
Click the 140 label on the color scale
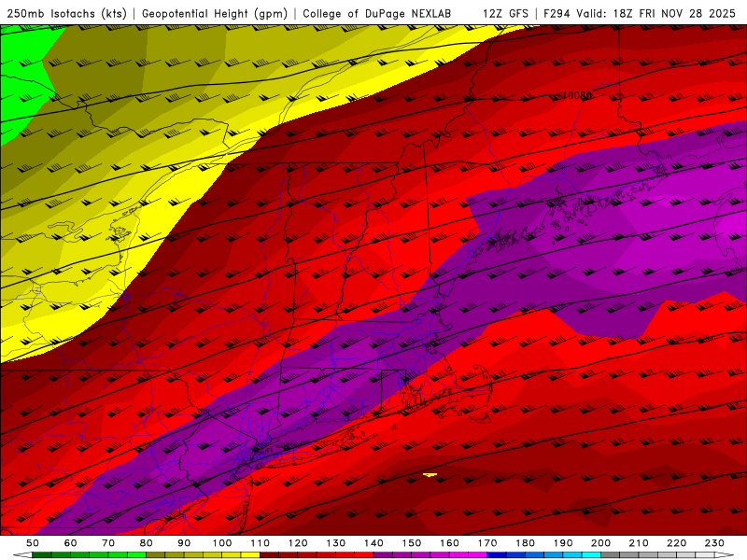pos(373,543)
